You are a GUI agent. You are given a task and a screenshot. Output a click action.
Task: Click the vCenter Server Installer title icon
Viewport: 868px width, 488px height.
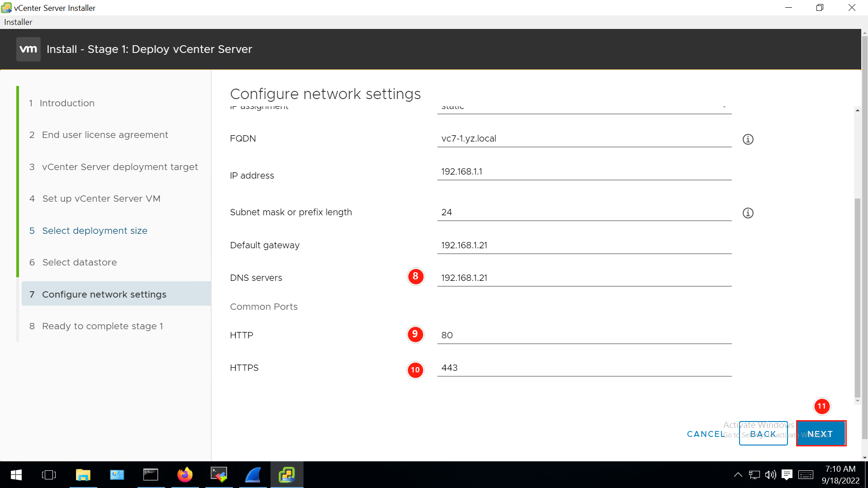pos(6,8)
